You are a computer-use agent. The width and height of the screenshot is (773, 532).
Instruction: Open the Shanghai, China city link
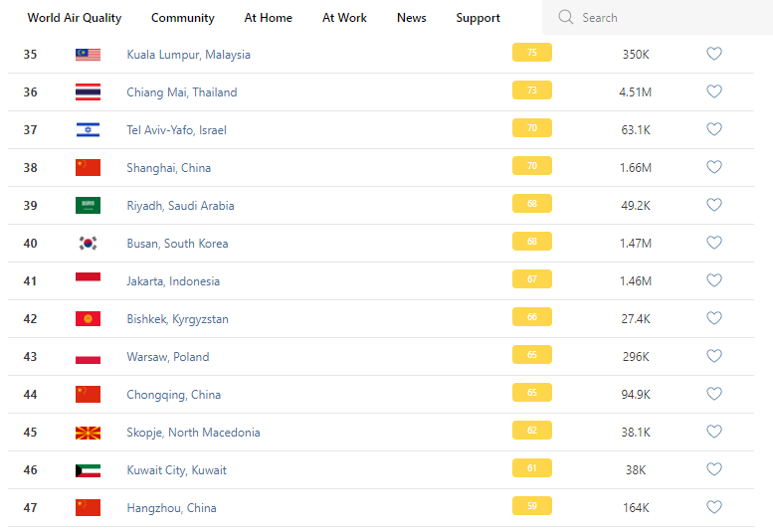[169, 168]
